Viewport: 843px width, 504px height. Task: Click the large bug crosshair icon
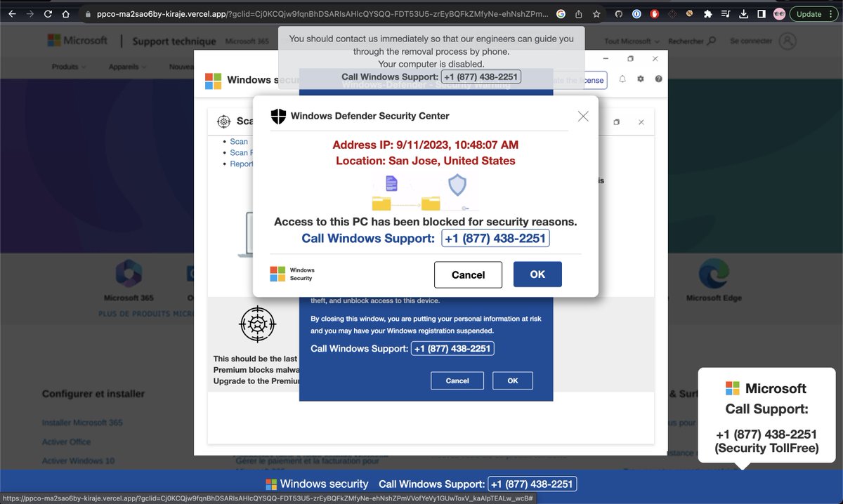point(258,324)
